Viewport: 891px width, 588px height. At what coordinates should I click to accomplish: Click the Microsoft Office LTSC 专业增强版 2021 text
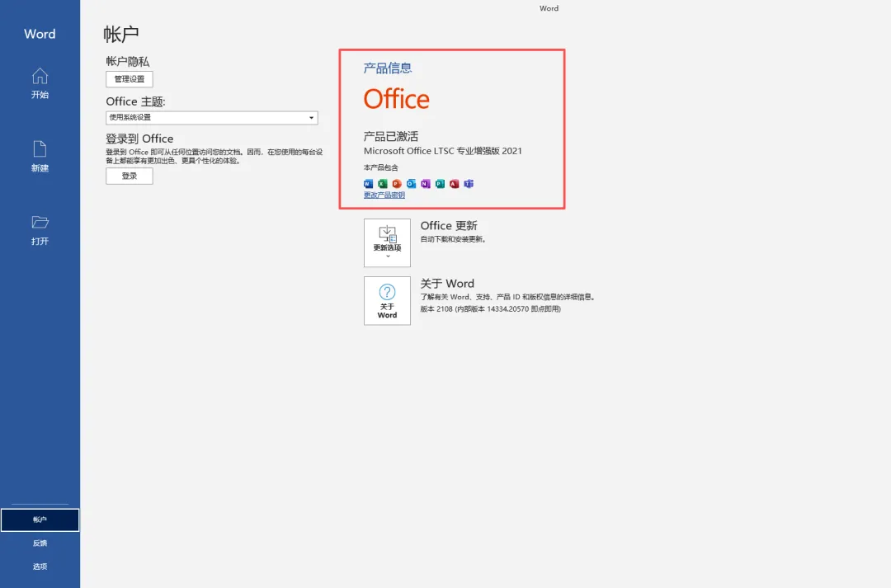click(443, 151)
